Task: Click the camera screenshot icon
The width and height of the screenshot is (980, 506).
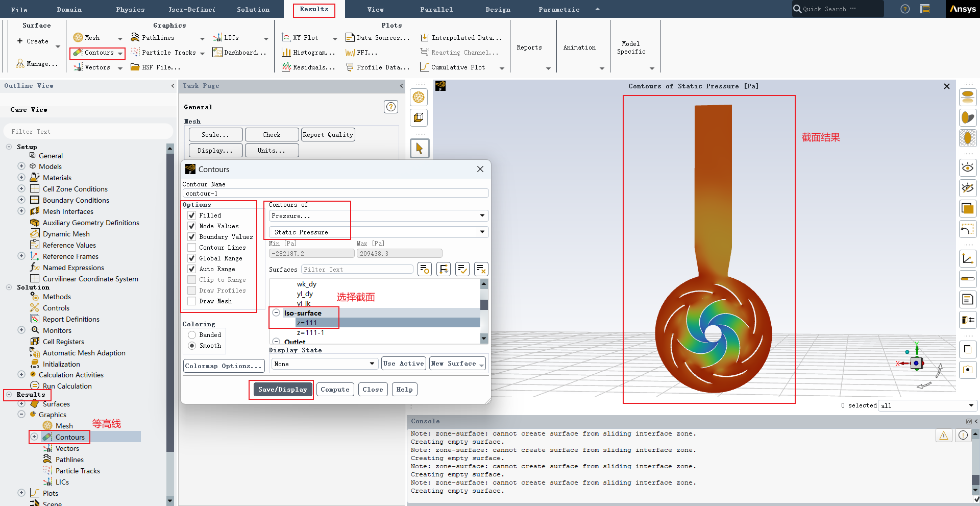Action: (x=968, y=370)
